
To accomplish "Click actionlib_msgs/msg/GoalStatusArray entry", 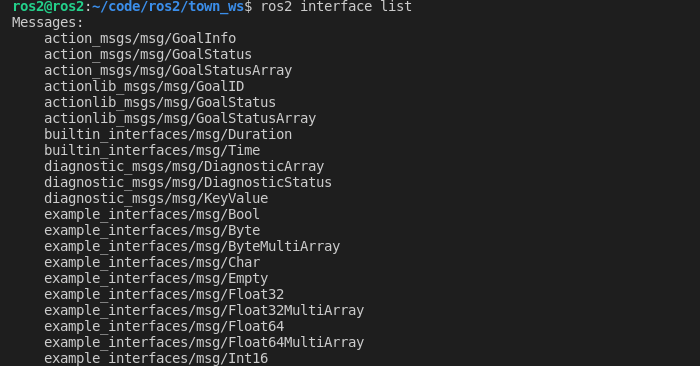I will [x=180, y=119].
